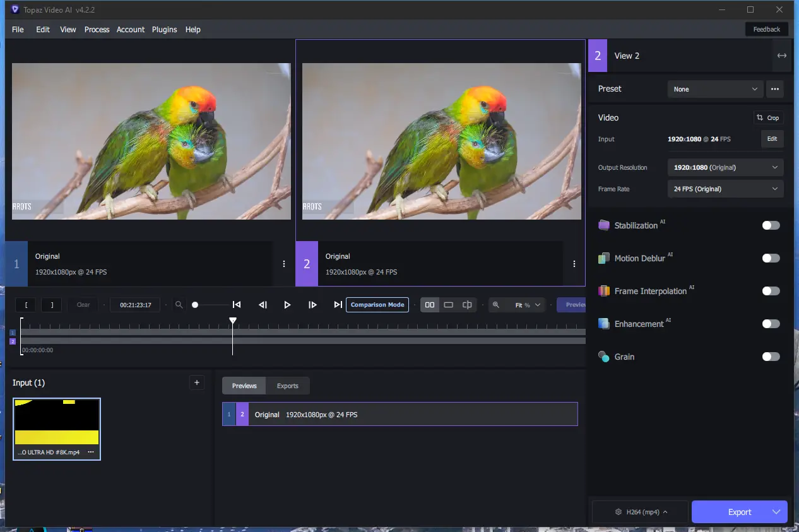The width and height of the screenshot is (799, 532).
Task: Switch to single view layout icon
Action: (448, 305)
